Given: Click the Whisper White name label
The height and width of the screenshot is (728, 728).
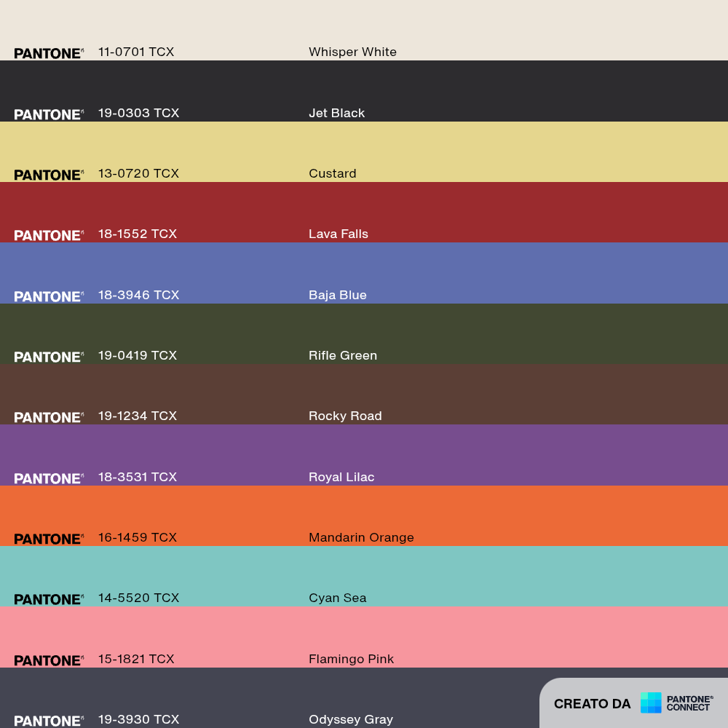Looking at the screenshot, I should click(x=353, y=52).
